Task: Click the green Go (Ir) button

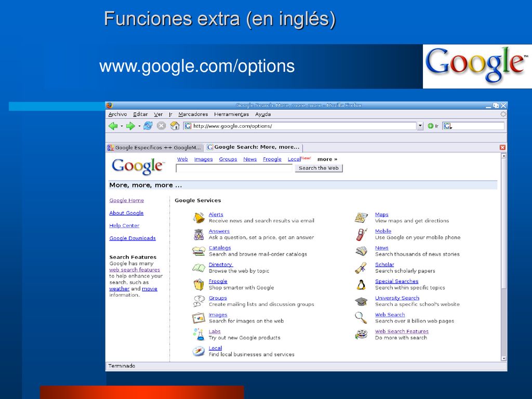Action: coord(433,126)
